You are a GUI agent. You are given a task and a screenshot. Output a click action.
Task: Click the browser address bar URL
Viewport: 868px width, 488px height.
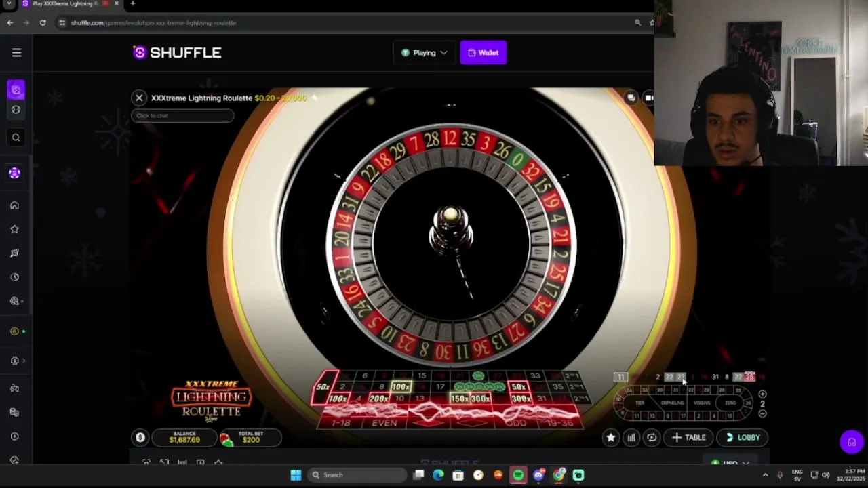154,22
